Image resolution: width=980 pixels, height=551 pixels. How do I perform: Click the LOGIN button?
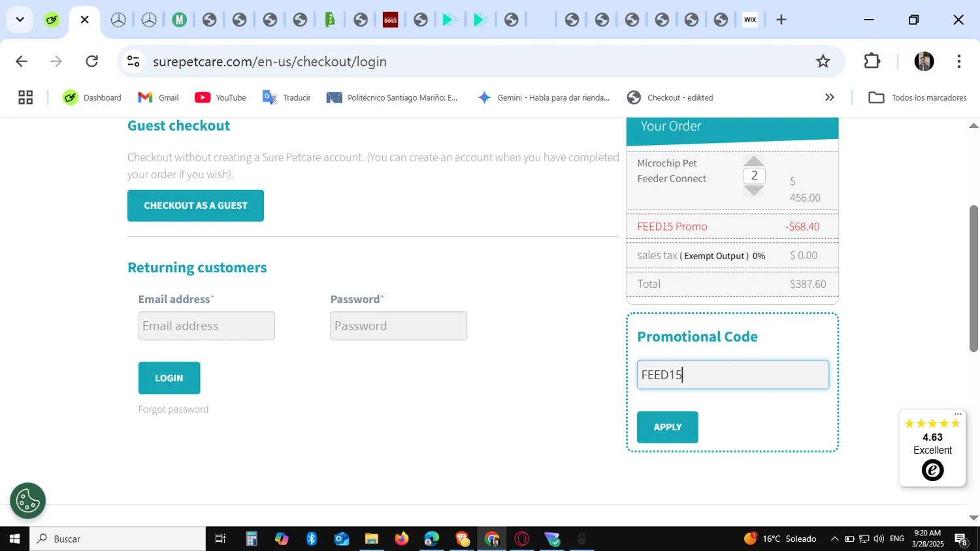pos(169,378)
